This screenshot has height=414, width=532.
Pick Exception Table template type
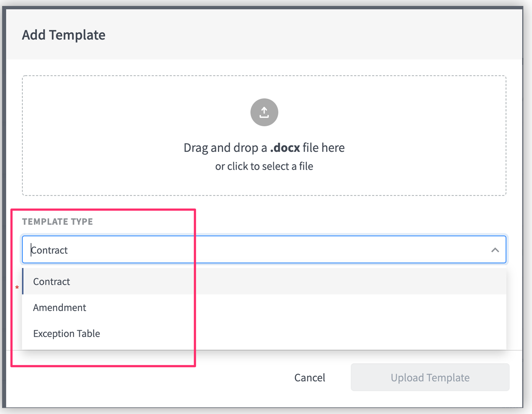tap(264, 333)
